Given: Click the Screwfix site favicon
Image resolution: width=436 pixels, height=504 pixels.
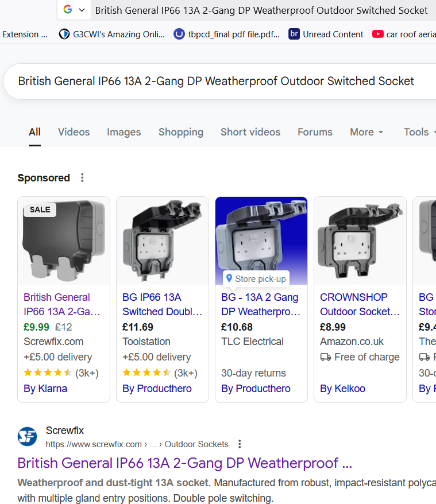Looking at the screenshot, I should pos(27,437).
